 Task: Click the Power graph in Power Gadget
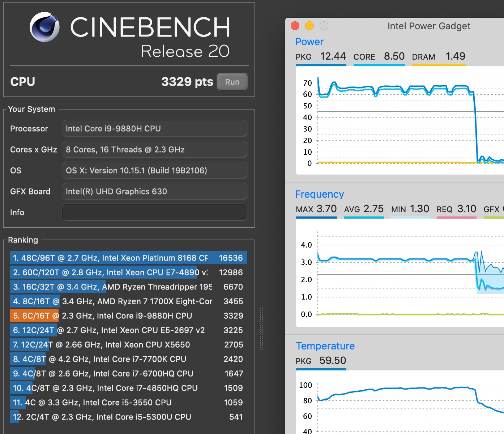(400, 120)
